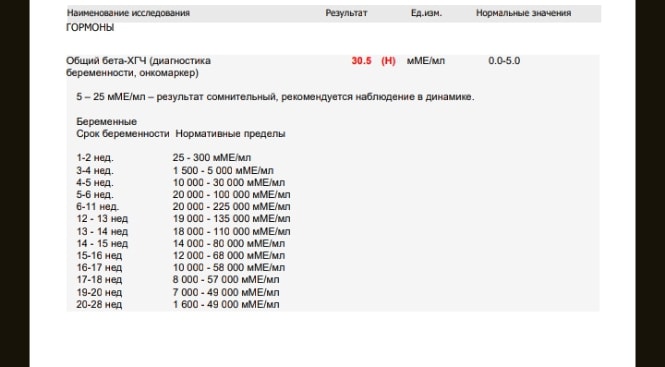Click the "Беременные" heading
The image size is (665, 367).
point(106,121)
